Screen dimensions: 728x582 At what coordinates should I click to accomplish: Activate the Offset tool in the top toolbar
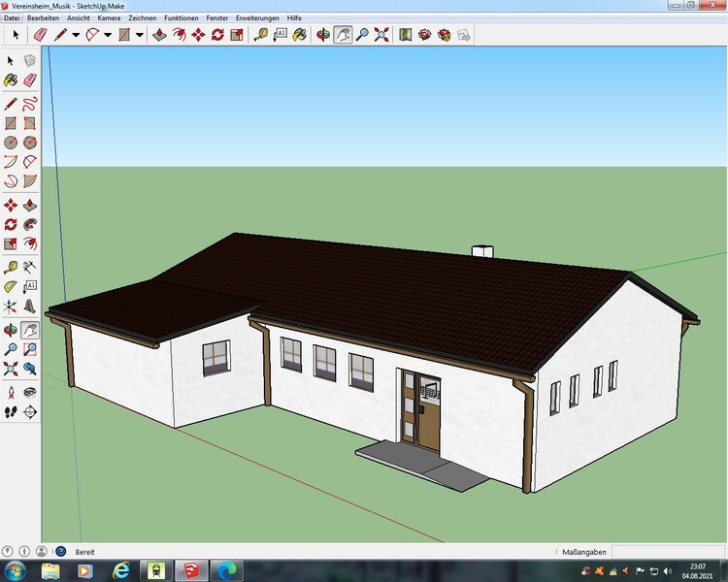coord(180,35)
